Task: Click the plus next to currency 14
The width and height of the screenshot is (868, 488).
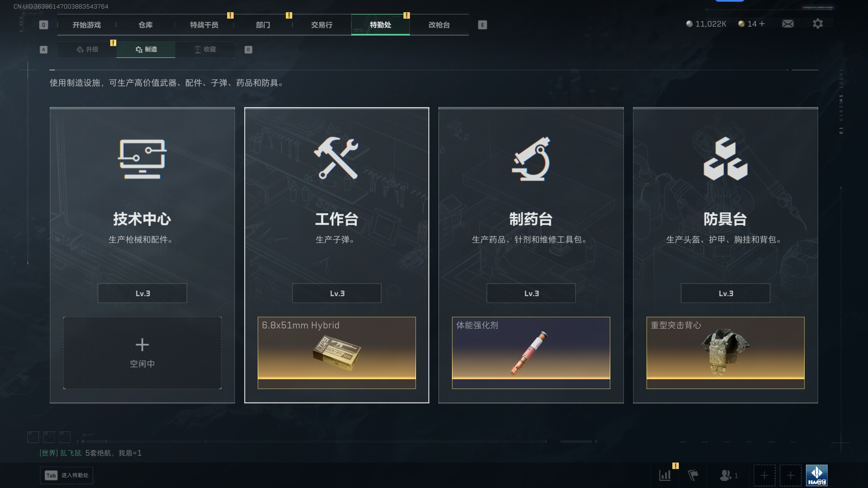Action: 762,24
